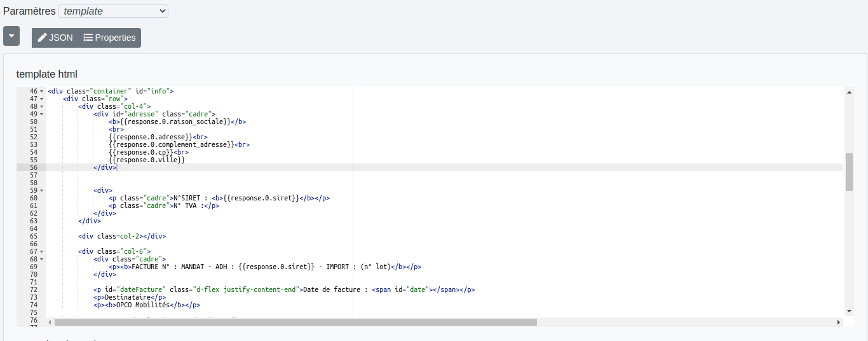Fold the cadre div at line 68

(42, 260)
